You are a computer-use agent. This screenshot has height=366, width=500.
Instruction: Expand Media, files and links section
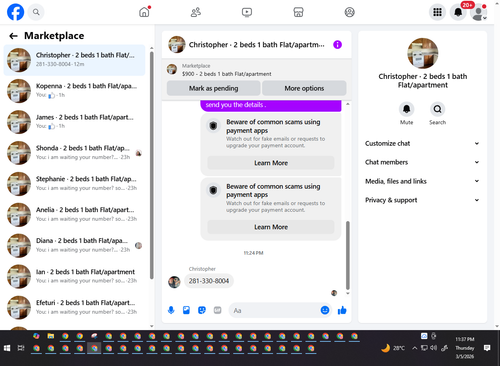tap(422, 181)
